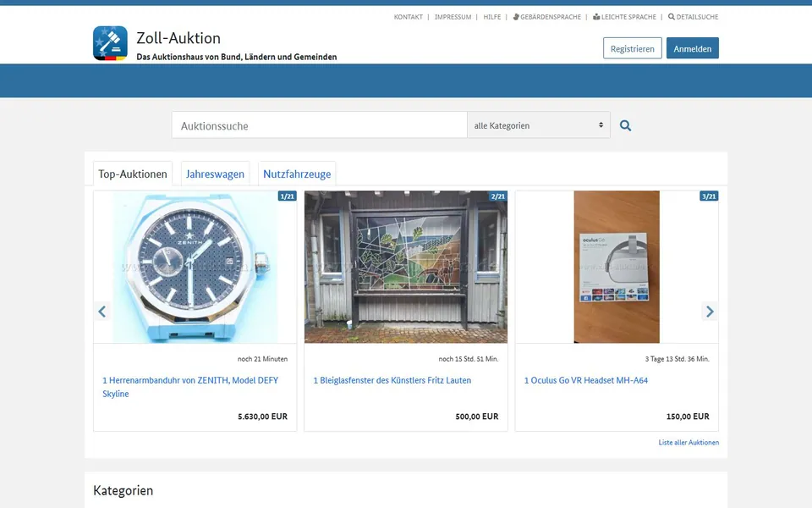Open the Hilfe link
The height and width of the screenshot is (508, 812).
pyautogui.click(x=492, y=17)
